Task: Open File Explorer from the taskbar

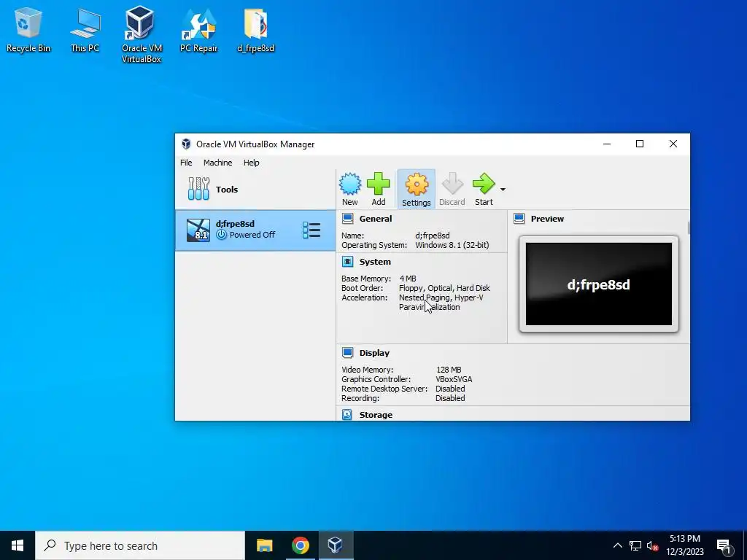Action: coord(264,545)
